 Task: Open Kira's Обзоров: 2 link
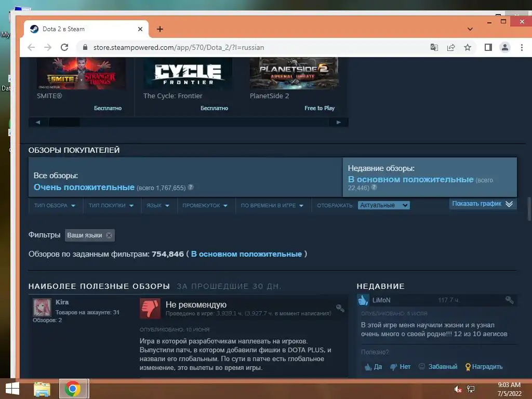47,320
